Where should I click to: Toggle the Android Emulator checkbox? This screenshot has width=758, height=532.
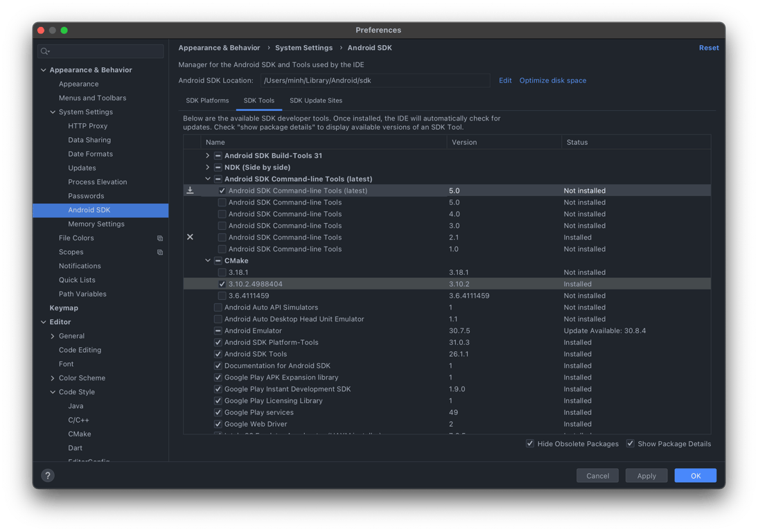coord(218,330)
